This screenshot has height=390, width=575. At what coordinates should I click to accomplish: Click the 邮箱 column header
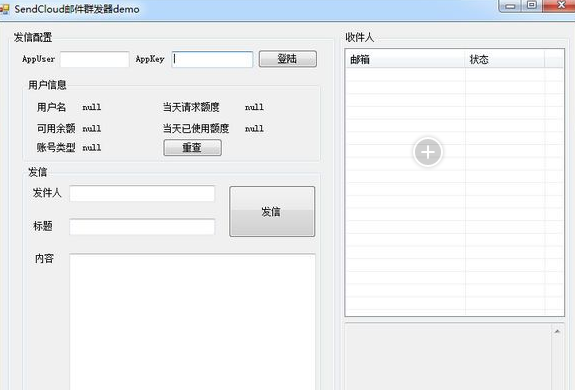tap(405, 59)
